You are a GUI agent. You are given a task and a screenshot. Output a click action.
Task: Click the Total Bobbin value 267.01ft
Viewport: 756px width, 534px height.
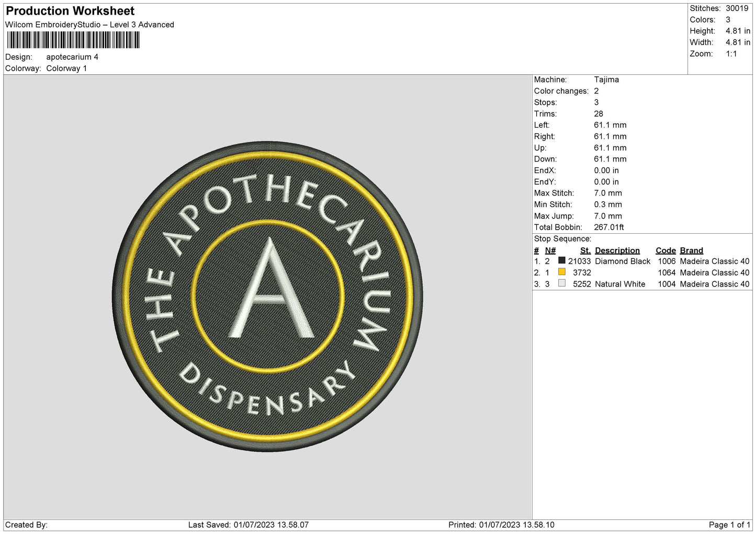(609, 228)
